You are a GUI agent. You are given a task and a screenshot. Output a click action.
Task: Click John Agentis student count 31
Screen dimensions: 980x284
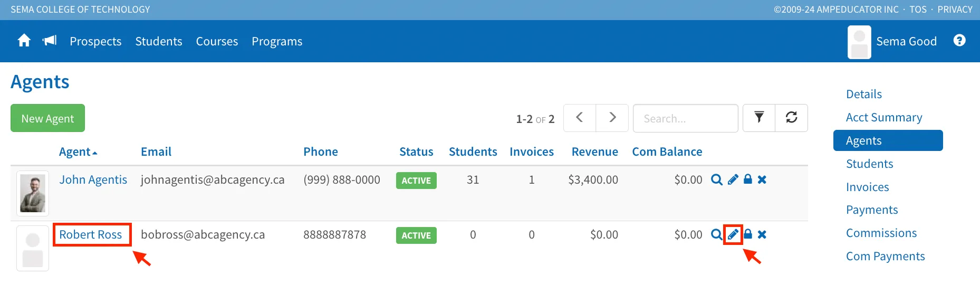(473, 180)
